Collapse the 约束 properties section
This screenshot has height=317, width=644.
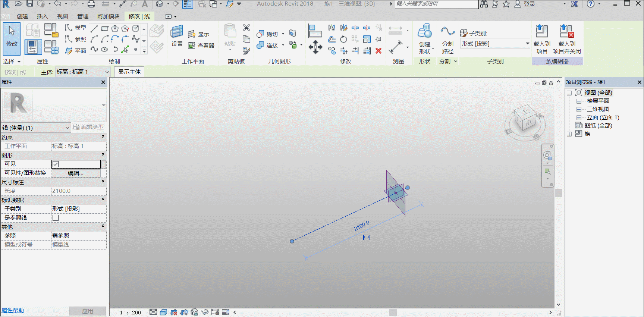click(103, 137)
